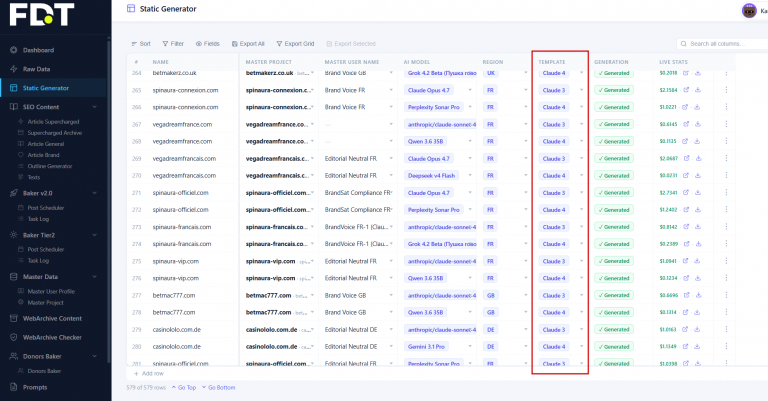Collapse the Baker Tier2 section
The image size is (768, 401).
click(95, 235)
